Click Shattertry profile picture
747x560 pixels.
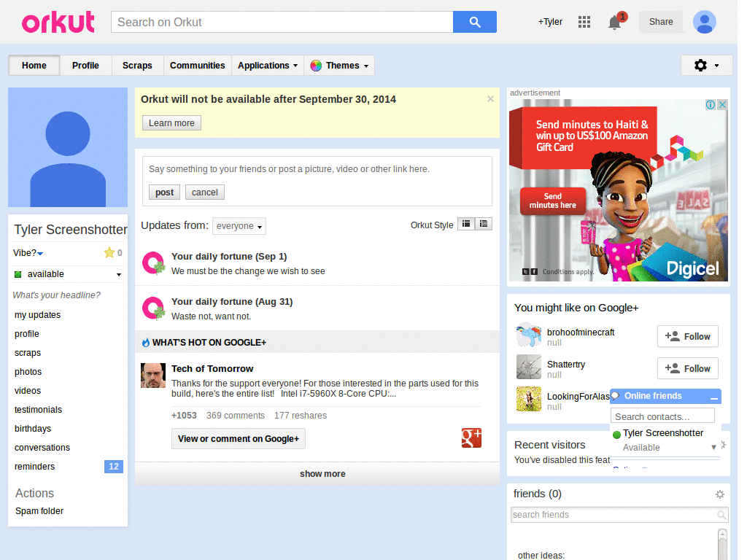pos(529,367)
